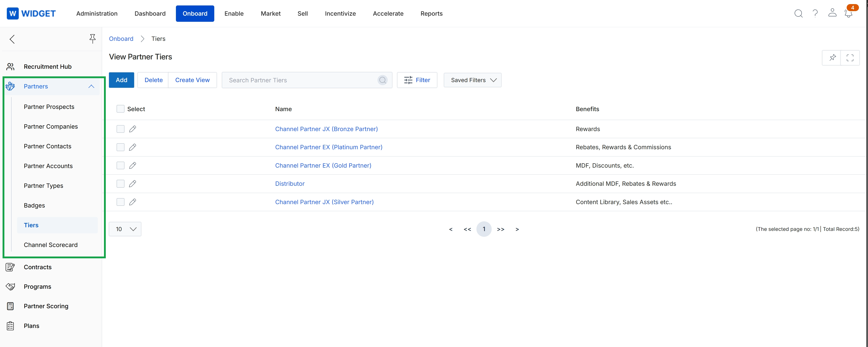Screen dimensions: 868x347
Task: Open the Enable menu
Action: pyautogui.click(x=234, y=13)
